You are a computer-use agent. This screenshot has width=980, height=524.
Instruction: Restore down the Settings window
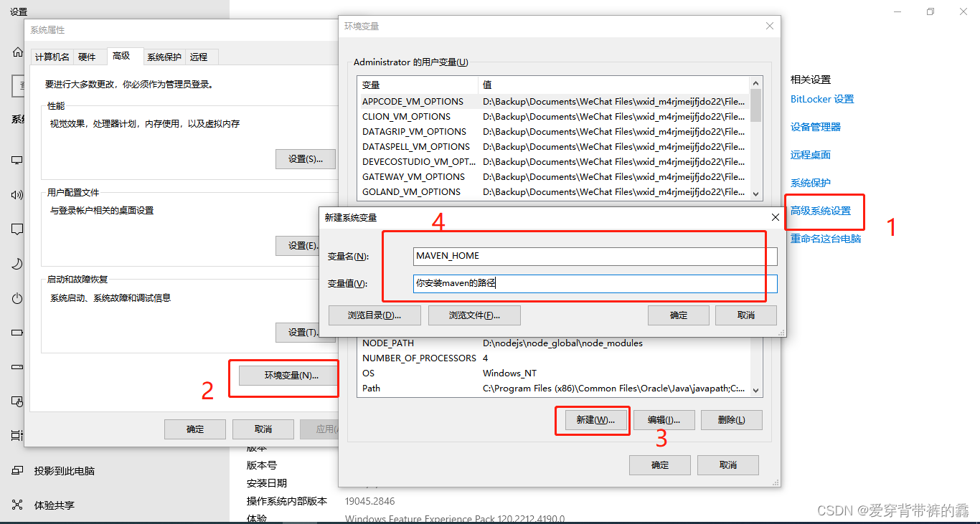tap(930, 11)
